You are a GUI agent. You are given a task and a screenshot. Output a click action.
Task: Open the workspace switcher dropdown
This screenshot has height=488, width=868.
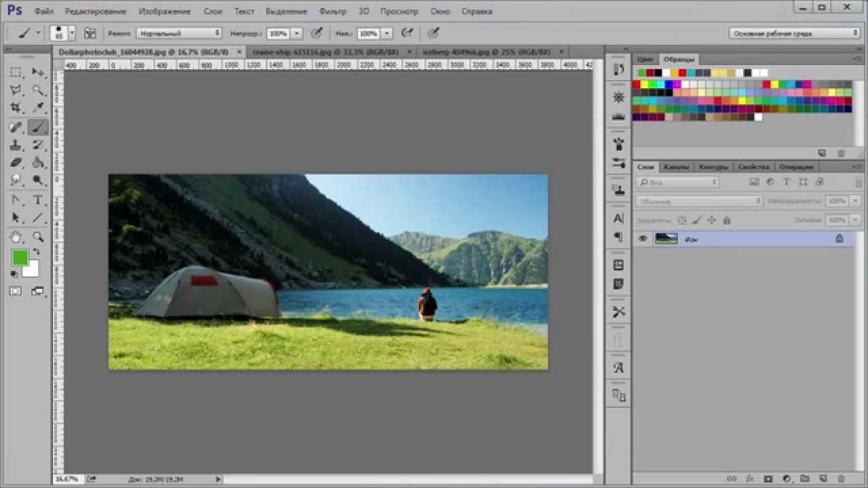[795, 33]
